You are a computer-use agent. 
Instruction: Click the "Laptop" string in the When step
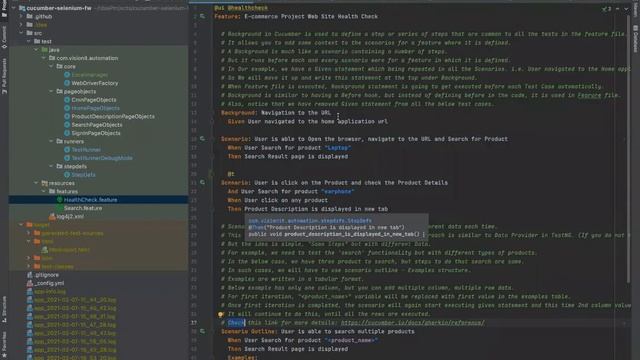pos(338,148)
